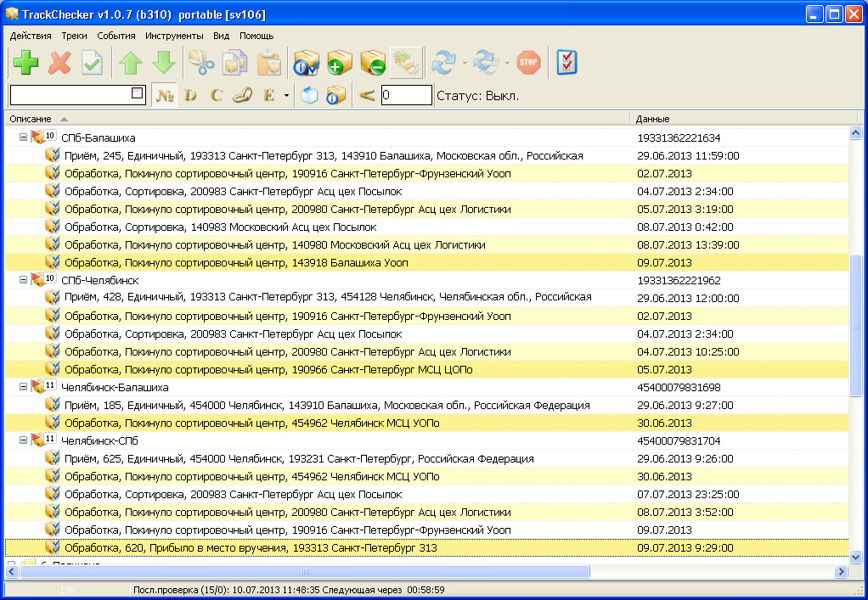Click the box with green plus icon
868x600 pixels.
click(339, 63)
